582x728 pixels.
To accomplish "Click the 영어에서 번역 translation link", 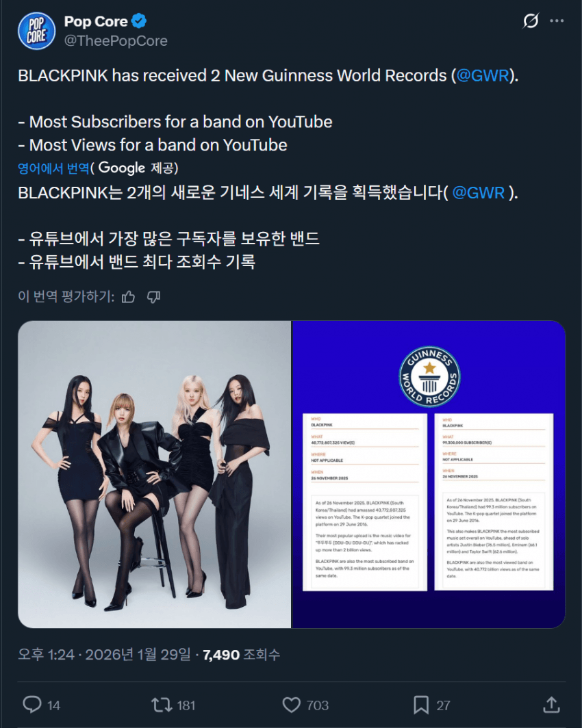I will click(x=53, y=168).
